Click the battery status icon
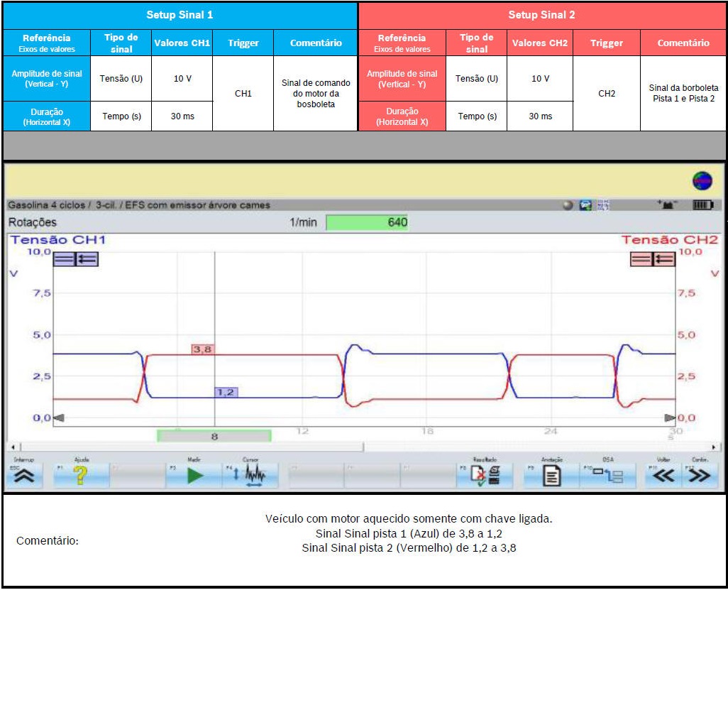The width and height of the screenshot is (728, 715). point(702,205)
